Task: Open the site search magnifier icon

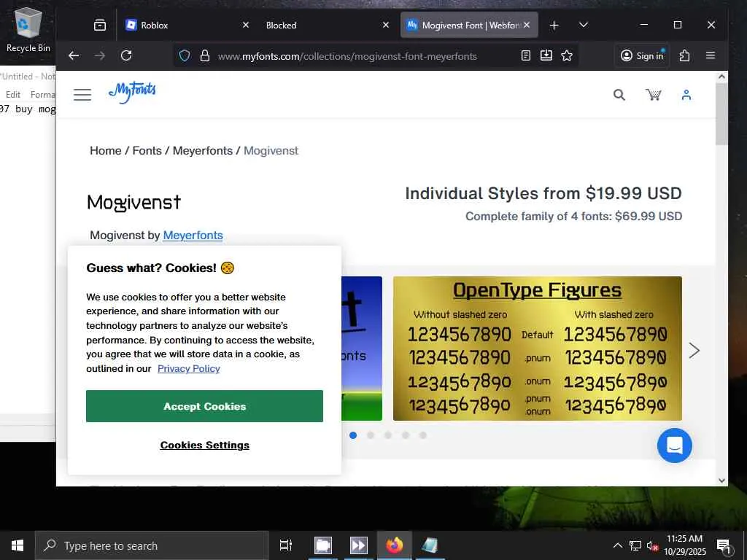Action: click(x=619, y=95)
